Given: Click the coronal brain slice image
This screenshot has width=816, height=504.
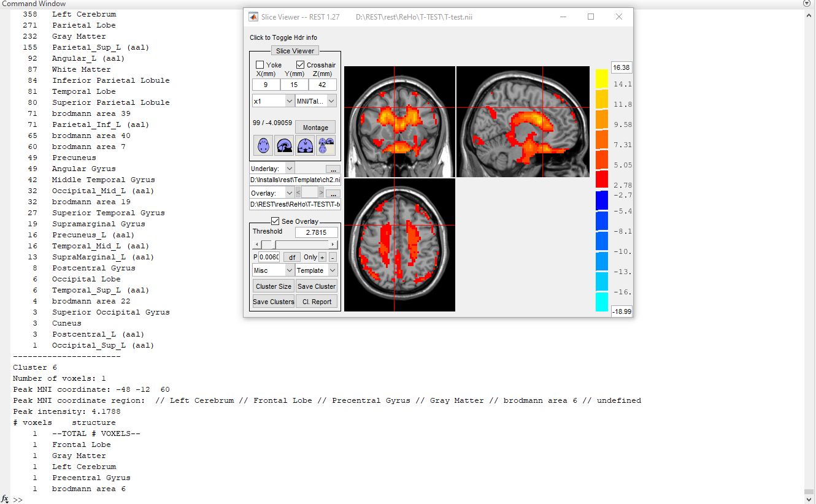Looking at the screenshot, I should point(399,121).
